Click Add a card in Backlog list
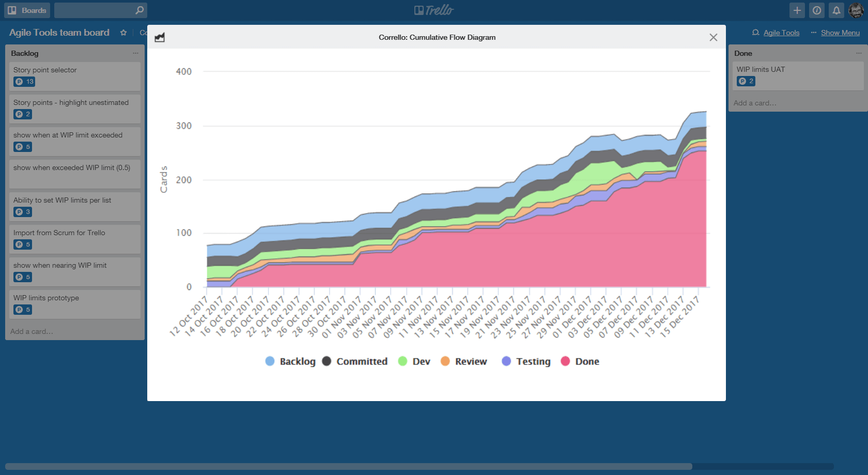This screenshot has height=475, width=868. (x=32, y=331)
